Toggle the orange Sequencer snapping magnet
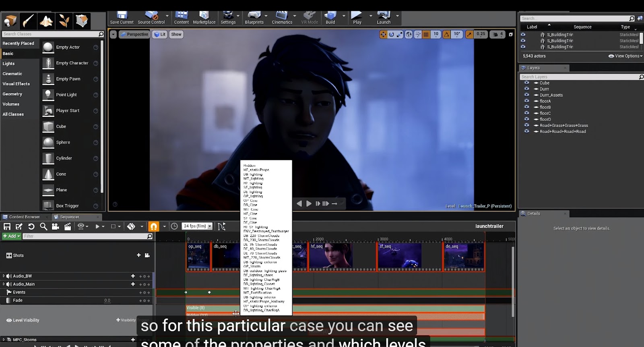 coord(154,226)
